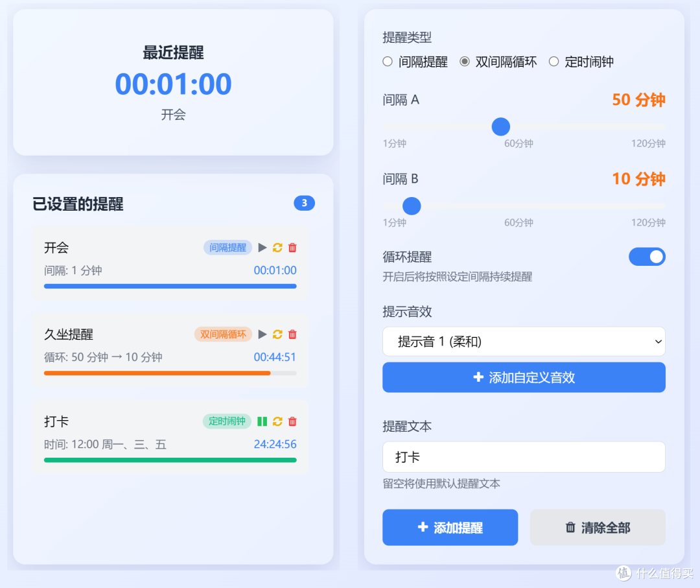The width and height of the screenshot is (700, 588).
Task: Start the 开会 reminder with its play icon
Action: (x=262, y=248)
